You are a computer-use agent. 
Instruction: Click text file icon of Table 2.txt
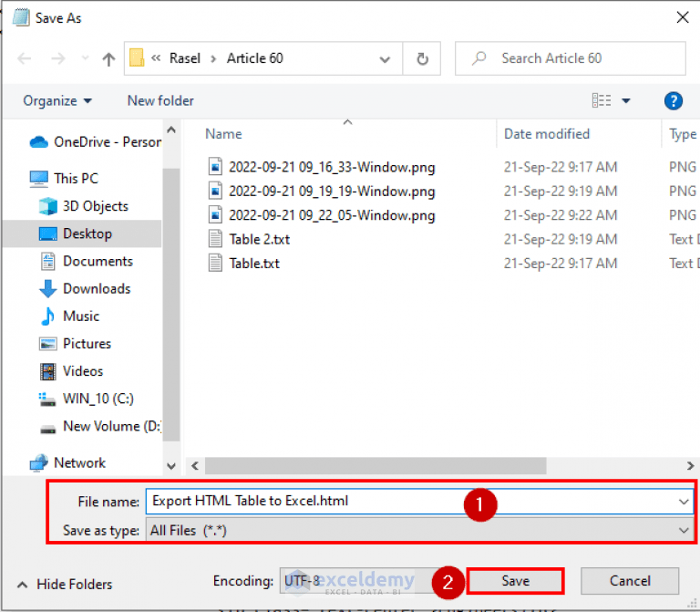click(x=215, y=239)
